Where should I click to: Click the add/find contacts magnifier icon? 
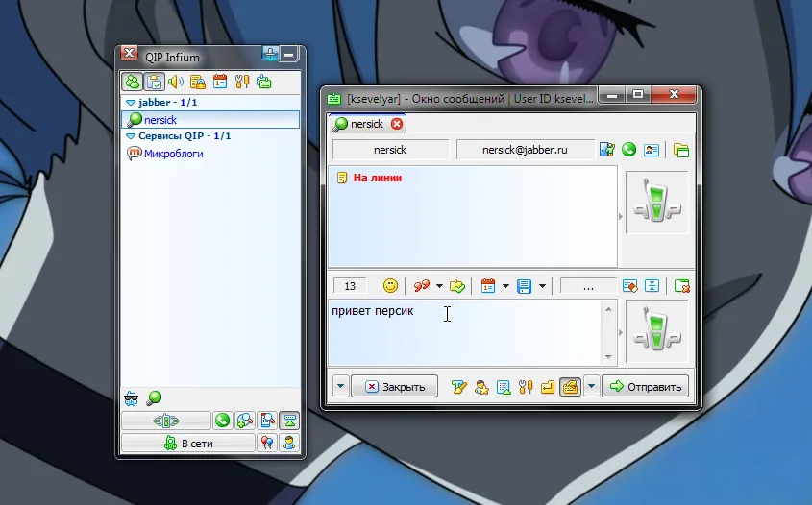(x=244, y=421)
